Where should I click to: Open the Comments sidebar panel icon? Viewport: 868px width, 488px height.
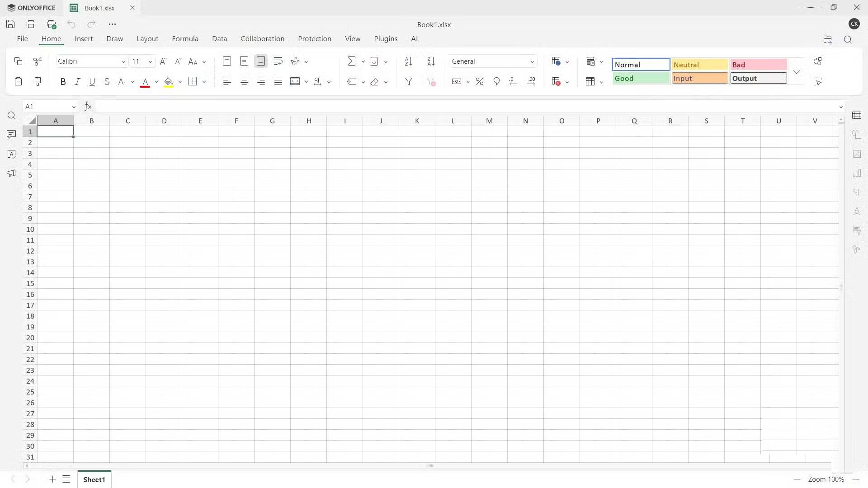pos(11,135)
